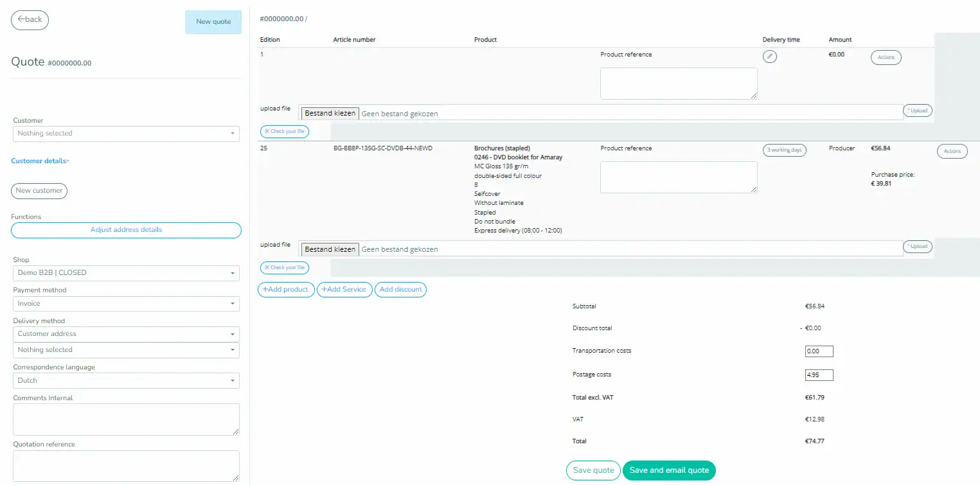Image resolution: width=980 pixels, height=485 pixels.
Task: Click article number BG-BB8P-135G-SC-DVDB-44-NEWD
Action: 383,148
